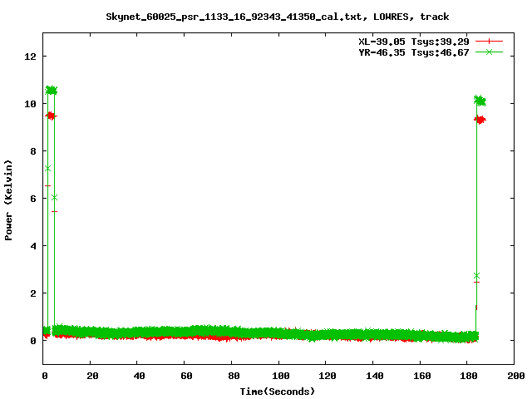The height and width of the screenshot is (399, 532).
Task: Click x-axis tick label 40
Action: click(139, 376)
